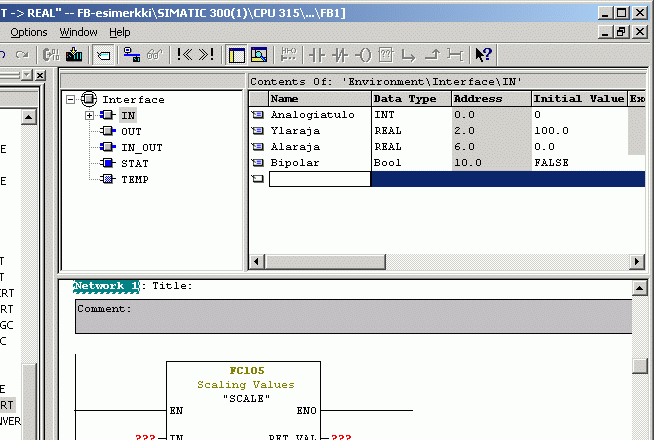This screenshot has width=654, height=440.
Task: Select the Ylaraja variable name
Action: click(295, 131)
